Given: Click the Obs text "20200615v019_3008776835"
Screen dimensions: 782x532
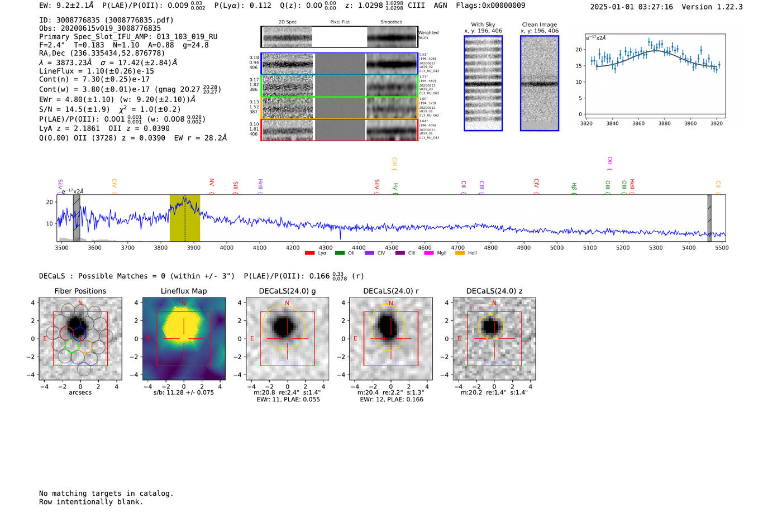Looking at the screenshot, I should 108,28.
